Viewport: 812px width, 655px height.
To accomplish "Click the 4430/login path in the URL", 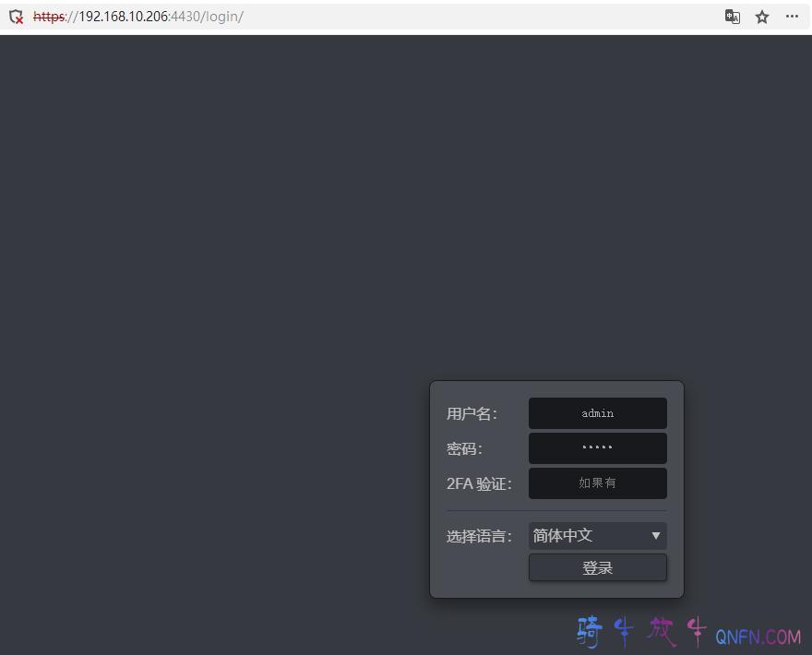I will 207,17.
